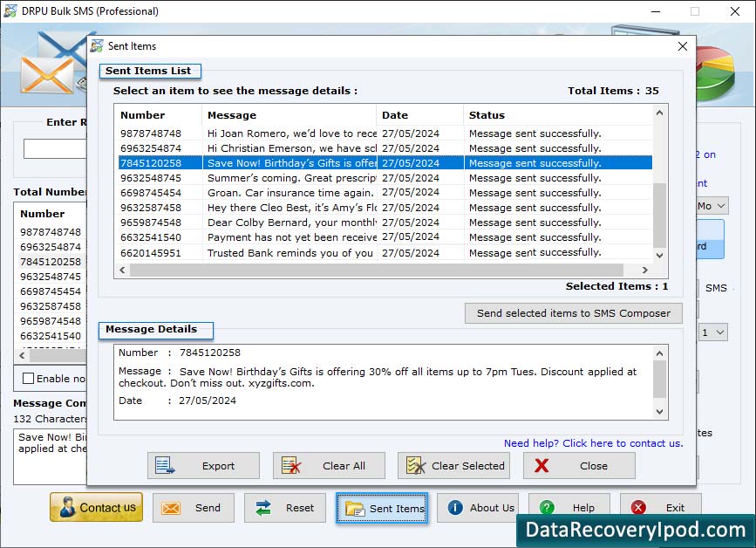
Task: Open the dropdown showing value 1
Action: pyautogui.click(x=713, y=332)
